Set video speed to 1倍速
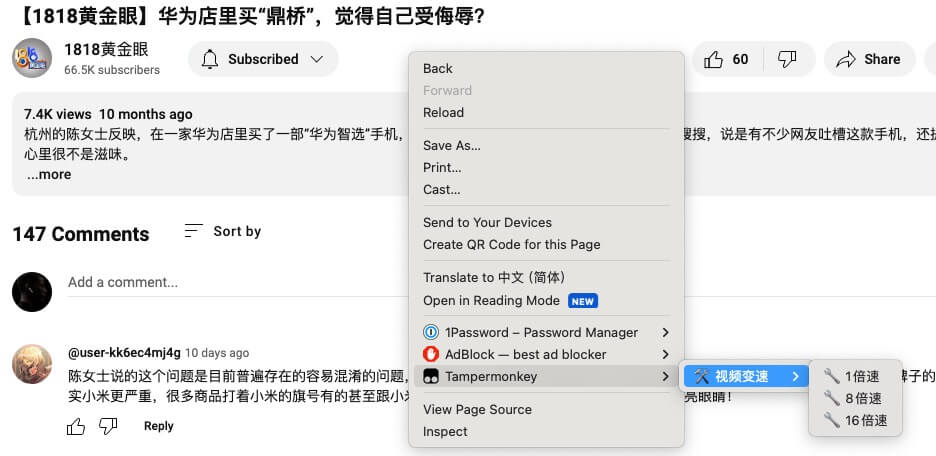The height and width of the screenshot is (456, 936). [x=855, y=377]
